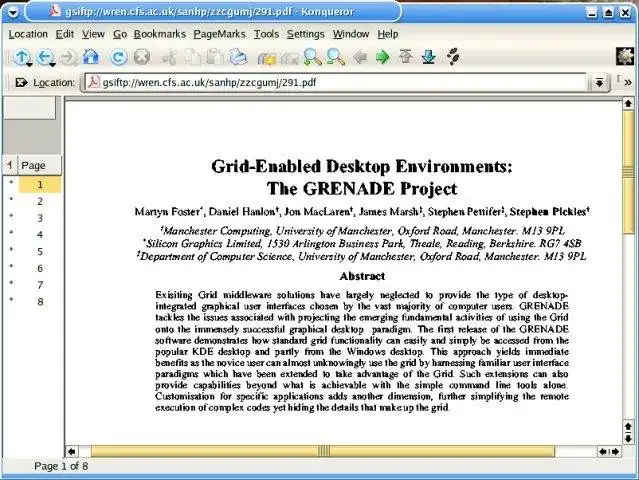
Task: Click the Forward arrow toolbar icon
Action: [68, 57]
